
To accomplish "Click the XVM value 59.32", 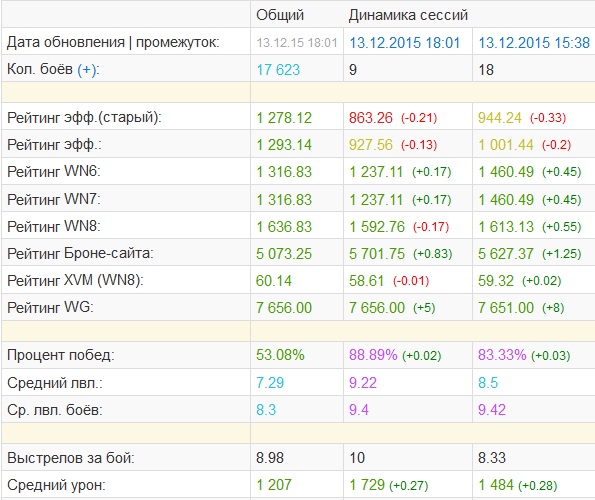I will click(496, 281).
